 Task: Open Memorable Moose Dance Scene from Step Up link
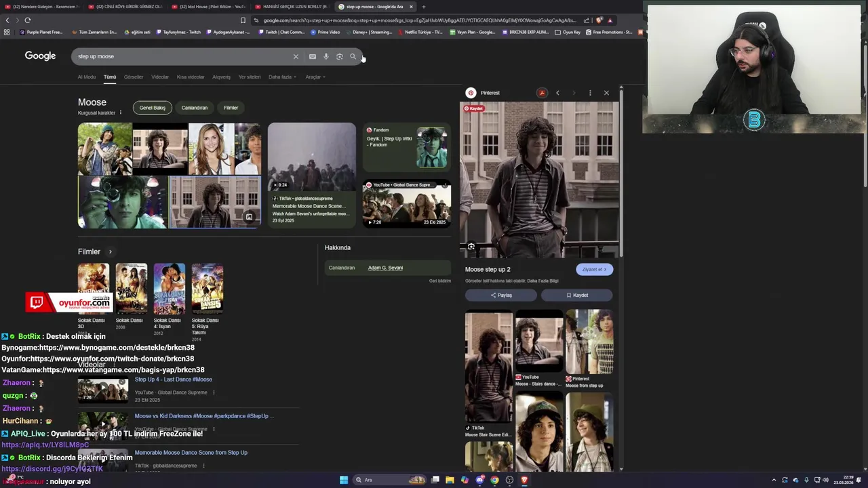(x=191, y=453)
